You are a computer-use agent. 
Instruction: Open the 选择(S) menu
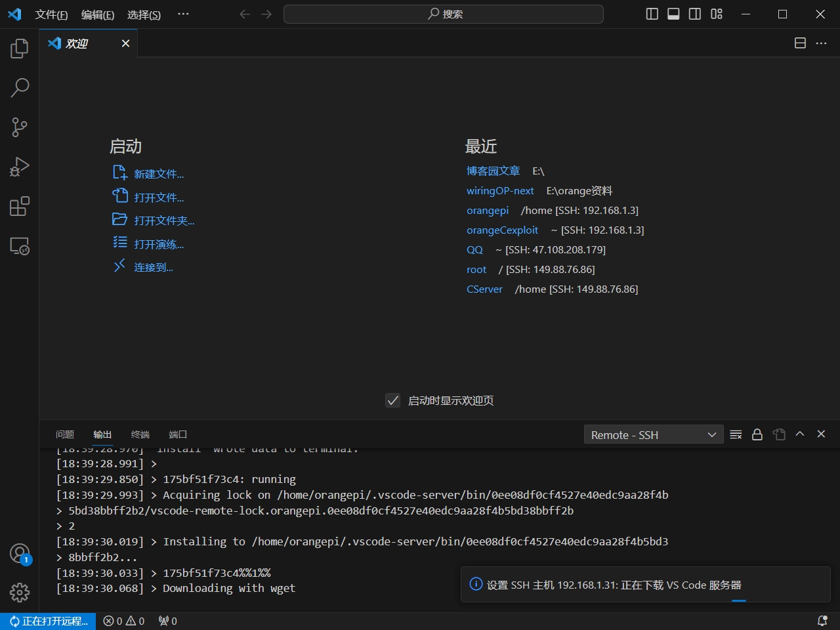[144, 14]
